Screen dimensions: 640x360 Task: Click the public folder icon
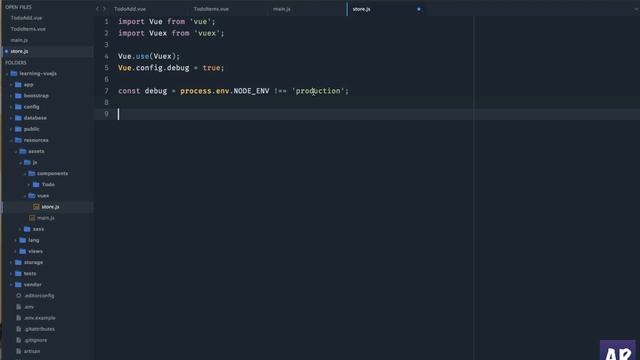tap(18, 129)
